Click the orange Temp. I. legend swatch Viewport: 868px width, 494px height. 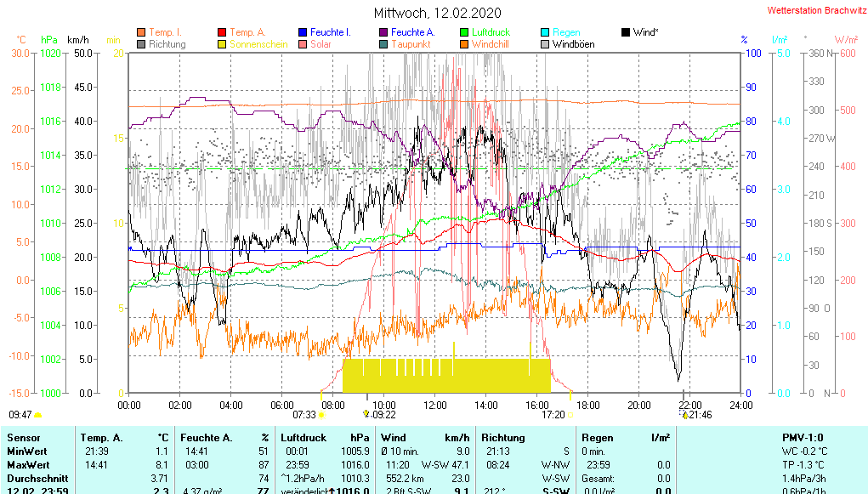141,32
